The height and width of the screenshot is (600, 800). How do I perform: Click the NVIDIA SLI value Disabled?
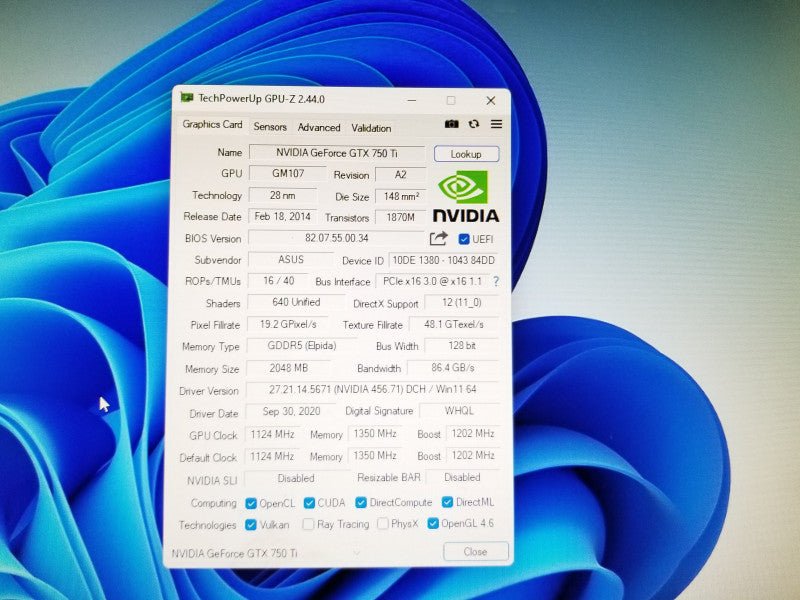tap(296, 479)
